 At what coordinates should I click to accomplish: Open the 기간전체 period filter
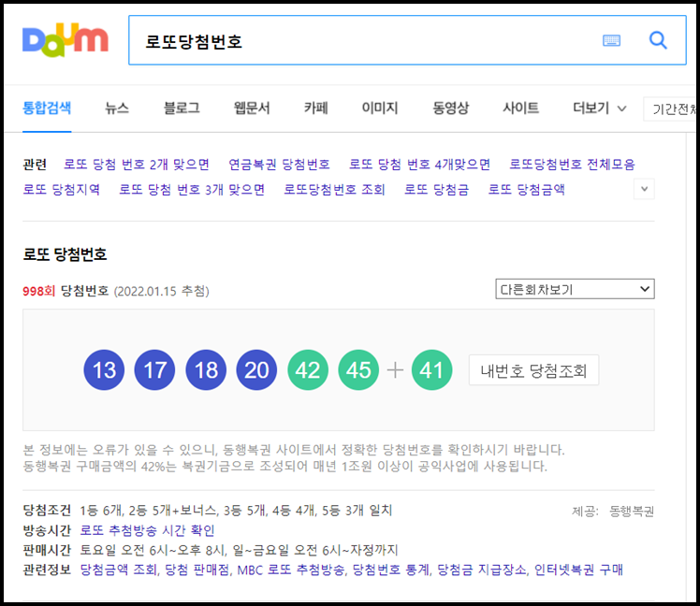pos(671,108)
